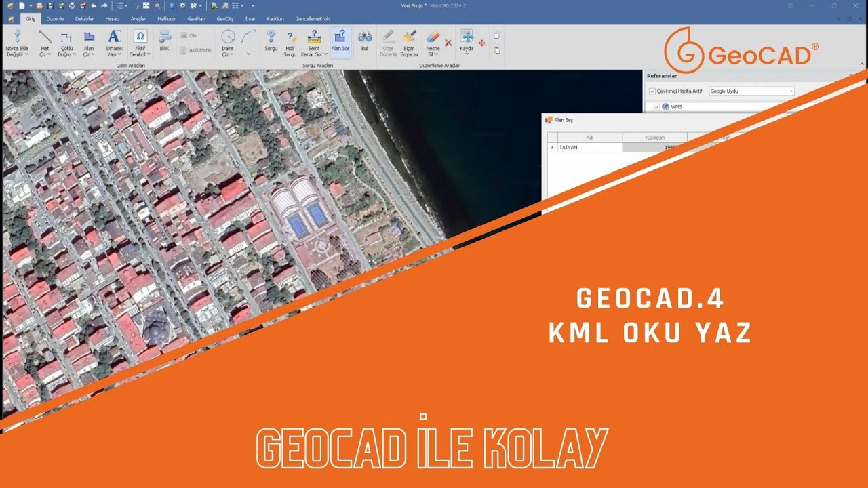Screen dimensions: 868x488
Task: Expand the Dinamik Yazı dropdown arrow
Action: [x=121, y=54]
